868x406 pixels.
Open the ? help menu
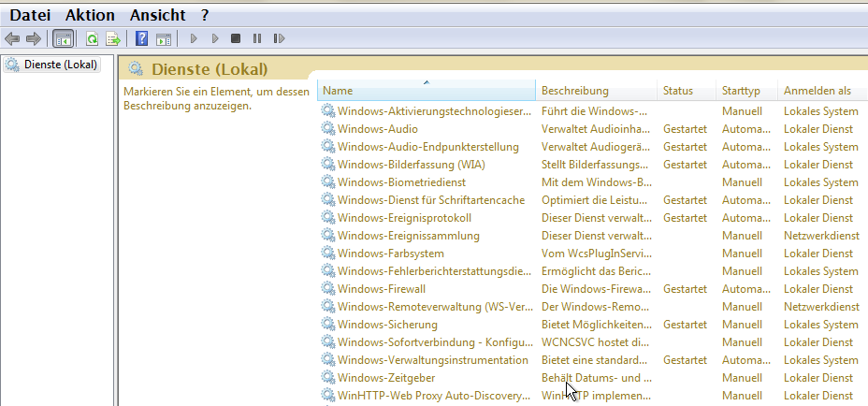click(205, 15)
